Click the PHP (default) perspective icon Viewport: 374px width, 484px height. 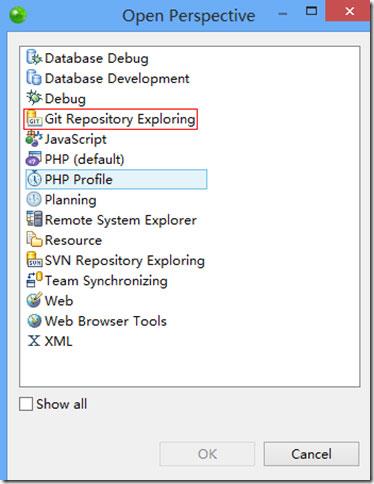point(34,159)
